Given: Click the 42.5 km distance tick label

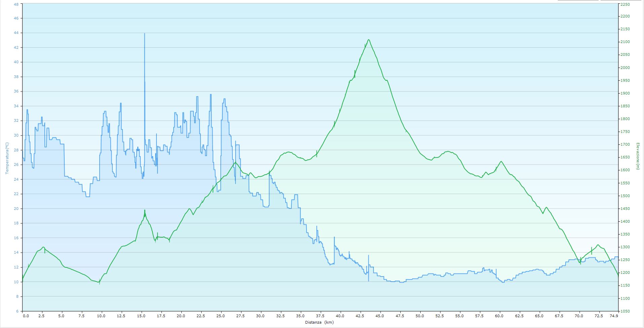Looking at the screenshot, I should [360, 316].
